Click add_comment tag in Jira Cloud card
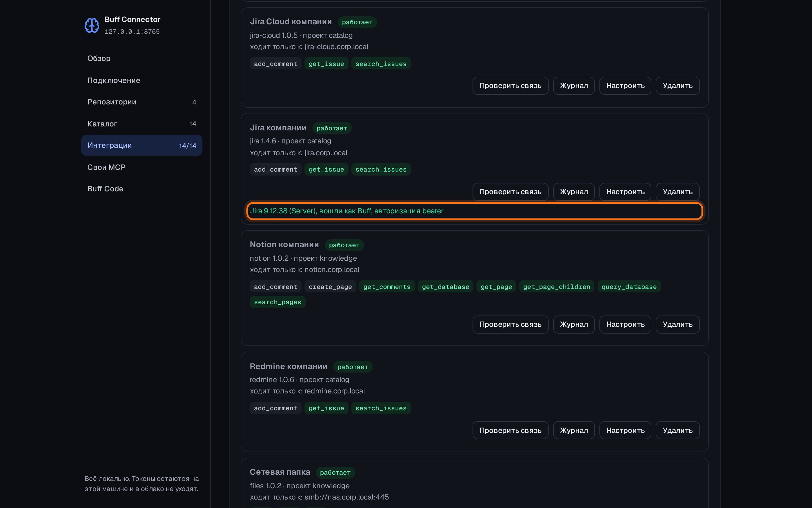Viewport: 812px width, 508px height. (275, 64)
